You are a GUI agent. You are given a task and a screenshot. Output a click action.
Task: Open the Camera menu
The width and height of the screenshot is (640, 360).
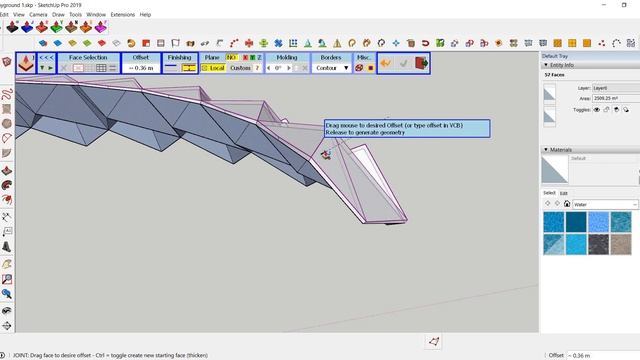38,14
